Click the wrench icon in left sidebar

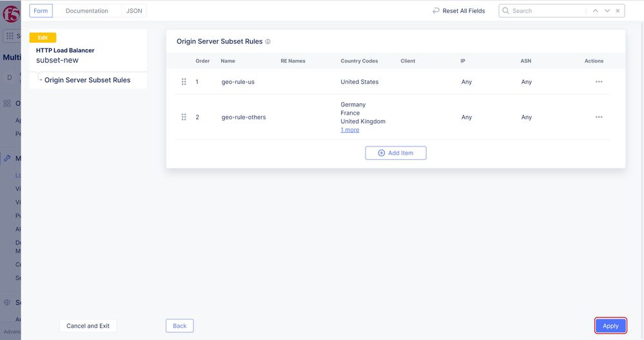pos(8,158)
